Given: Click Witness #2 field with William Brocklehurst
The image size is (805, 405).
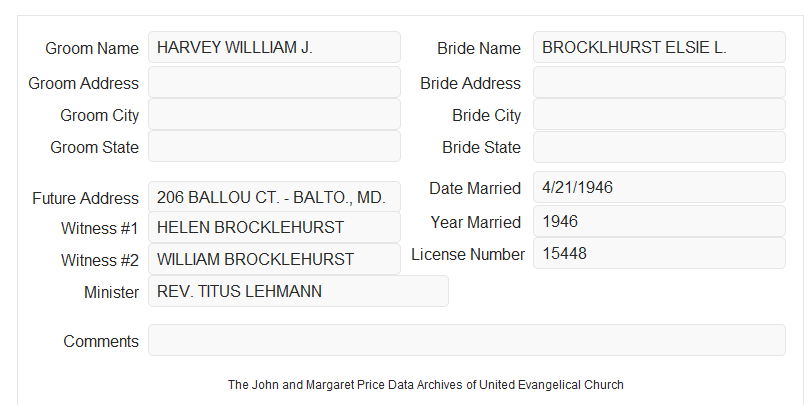Looking at the screenshot, I should 274,259.
